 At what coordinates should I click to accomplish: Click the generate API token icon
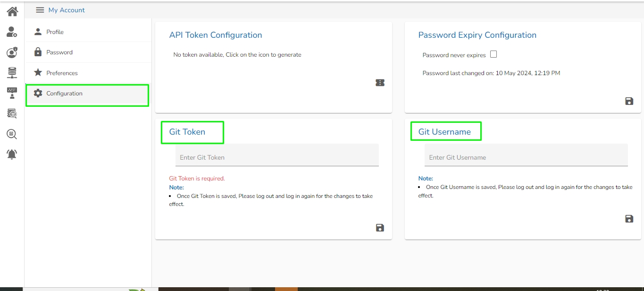coord(380,83)
